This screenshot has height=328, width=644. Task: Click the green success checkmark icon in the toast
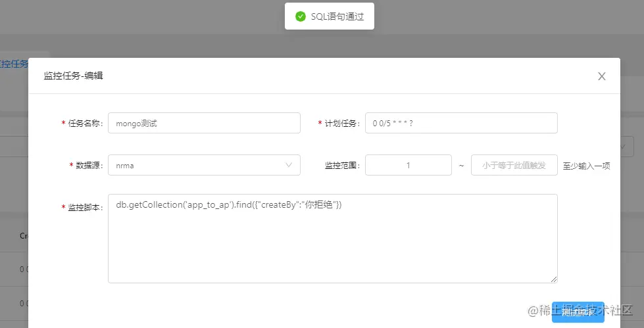[x=301, y=16]
